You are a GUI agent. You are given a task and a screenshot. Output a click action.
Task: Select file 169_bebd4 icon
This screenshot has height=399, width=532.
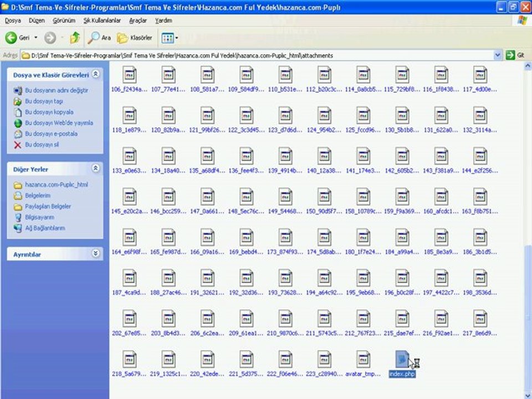point(246,238)
